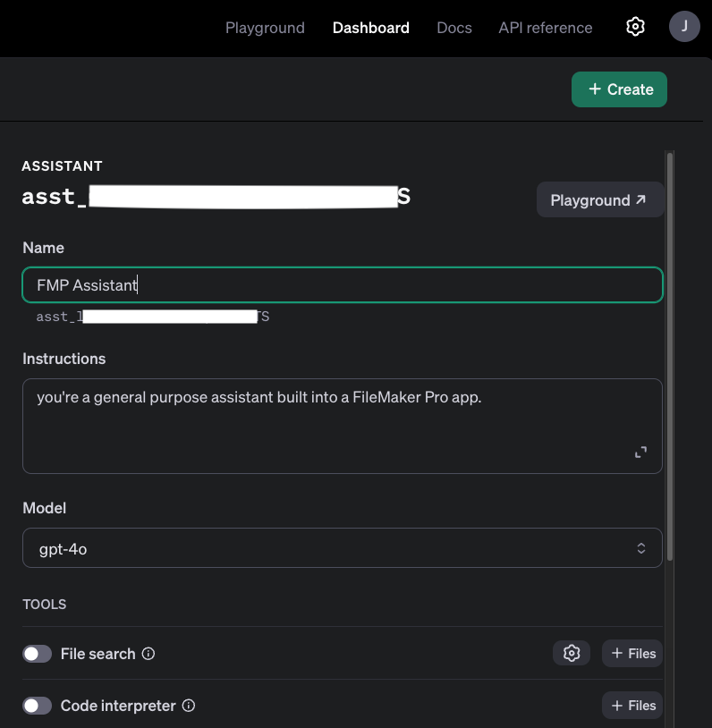
Task: Click the info icon beside Code interpreter
Action: coord(189,706)
